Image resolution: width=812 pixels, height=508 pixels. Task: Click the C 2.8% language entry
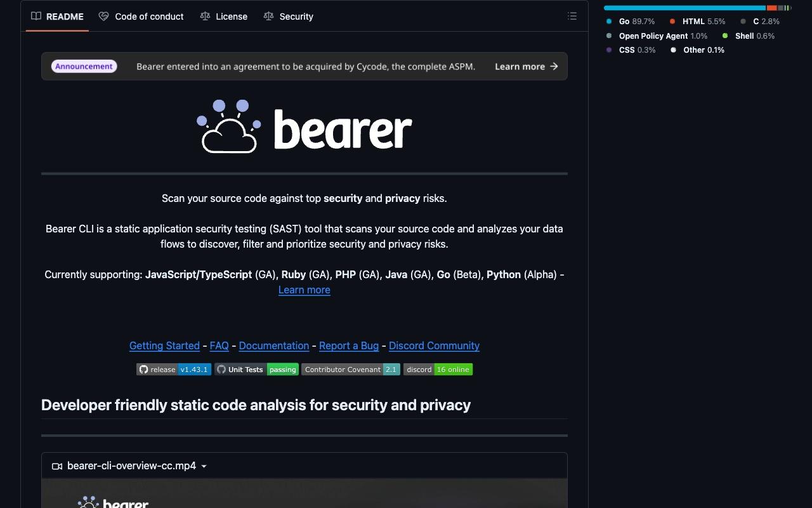tap(760, 22)
